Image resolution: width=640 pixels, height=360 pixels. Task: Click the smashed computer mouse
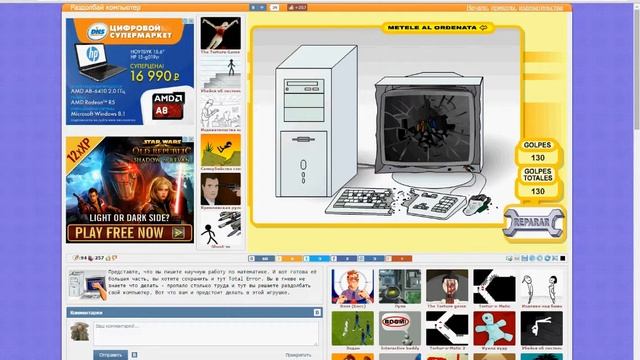(477, 204)
